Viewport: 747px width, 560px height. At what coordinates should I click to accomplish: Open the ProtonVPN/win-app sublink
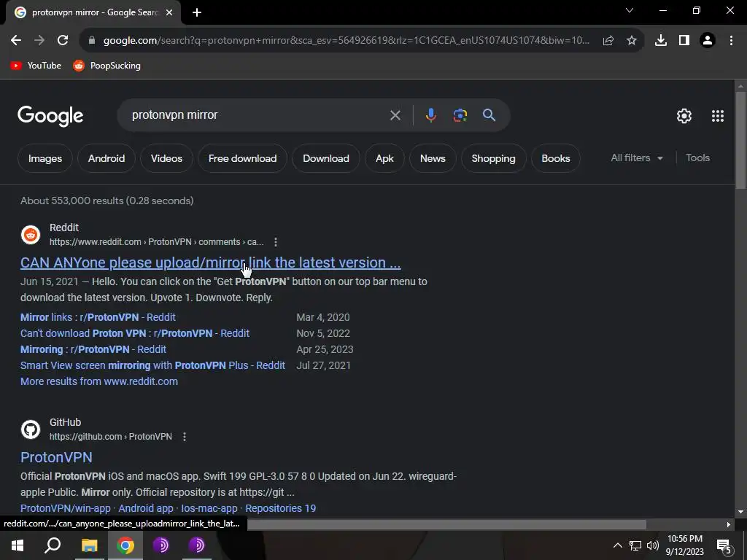[65, 508]
